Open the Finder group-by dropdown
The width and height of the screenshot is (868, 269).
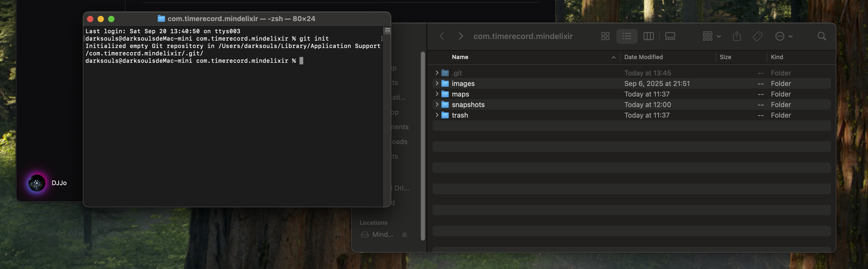pos(711,36)
